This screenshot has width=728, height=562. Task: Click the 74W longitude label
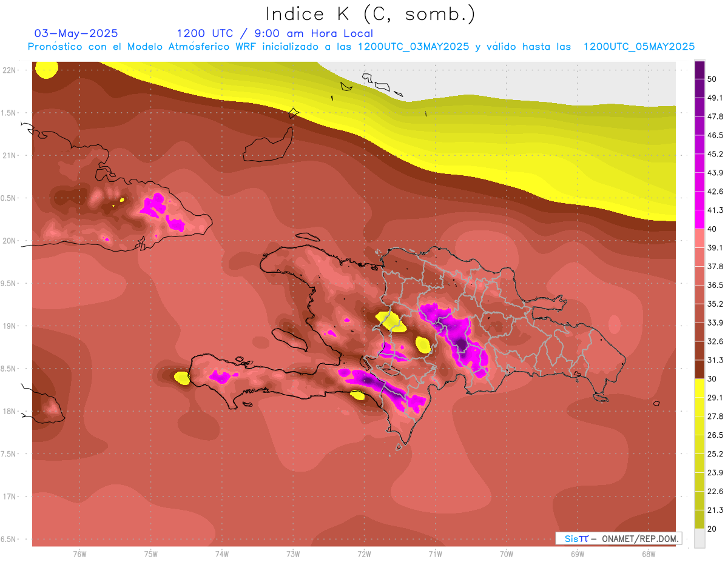(221, 554)
